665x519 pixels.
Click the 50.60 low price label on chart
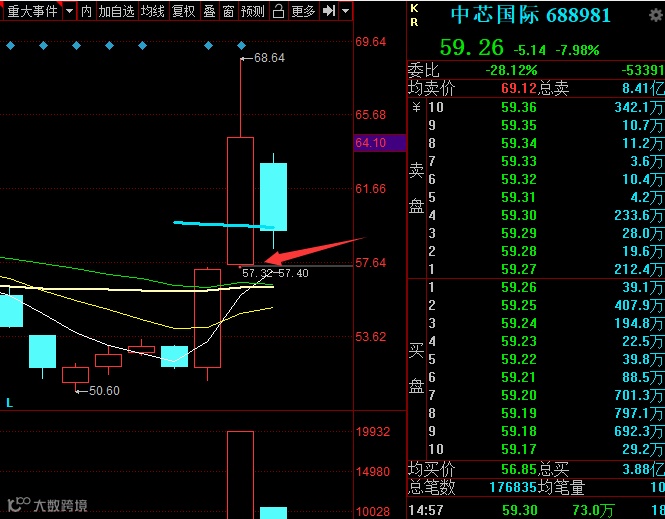104,391
